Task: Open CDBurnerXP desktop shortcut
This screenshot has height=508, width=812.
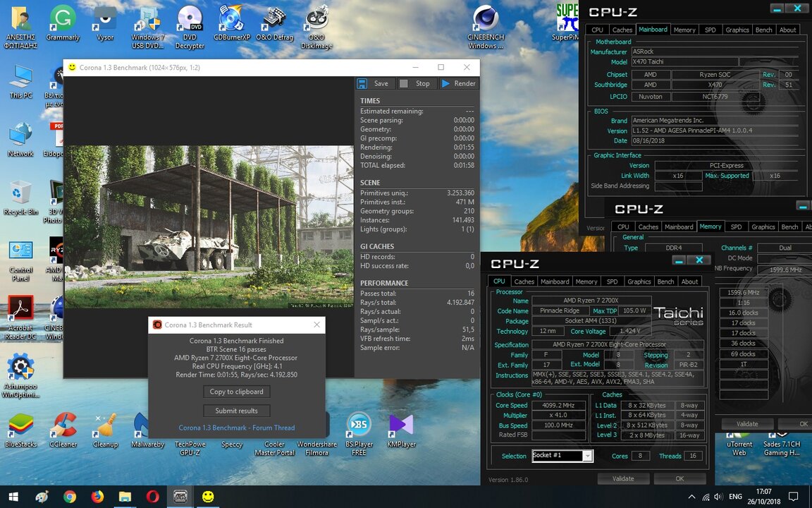Action: 231,23
